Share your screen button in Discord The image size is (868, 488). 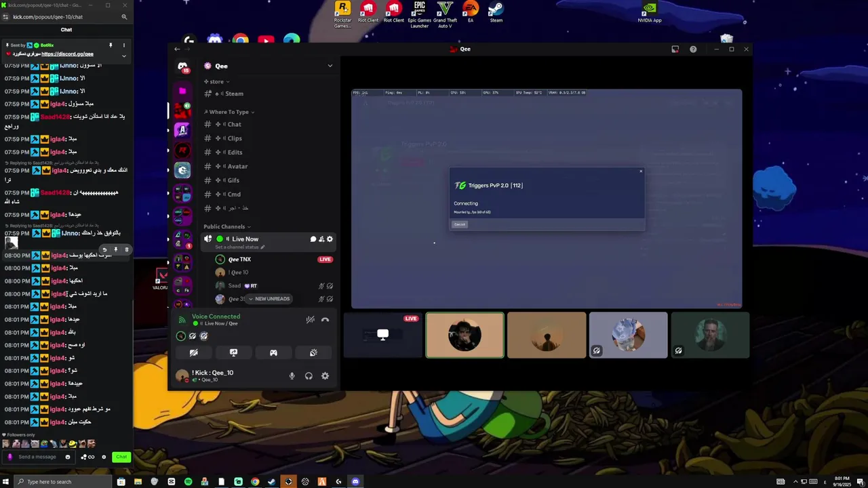tap(233, 352)
